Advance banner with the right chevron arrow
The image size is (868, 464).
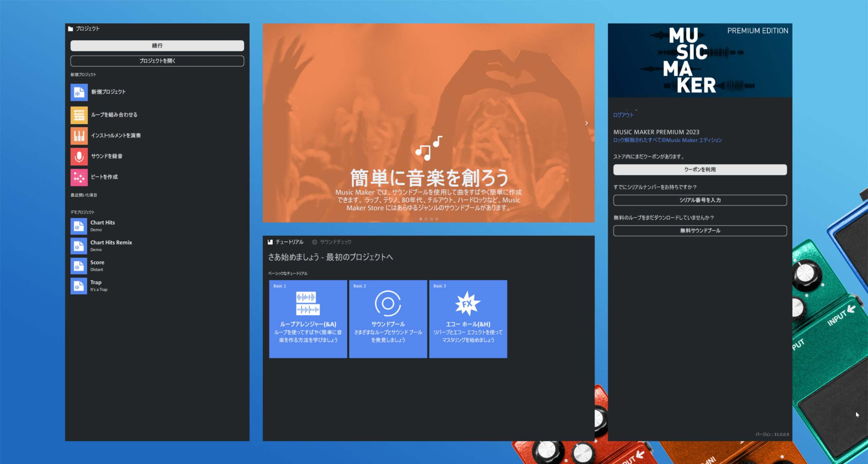point(587,123)
